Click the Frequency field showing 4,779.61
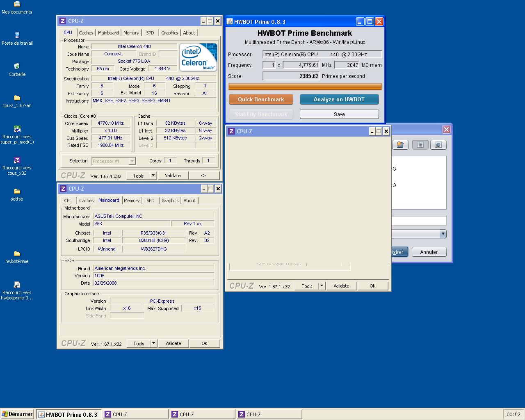The width and height of the screenshot is (525, 420). 301,65
